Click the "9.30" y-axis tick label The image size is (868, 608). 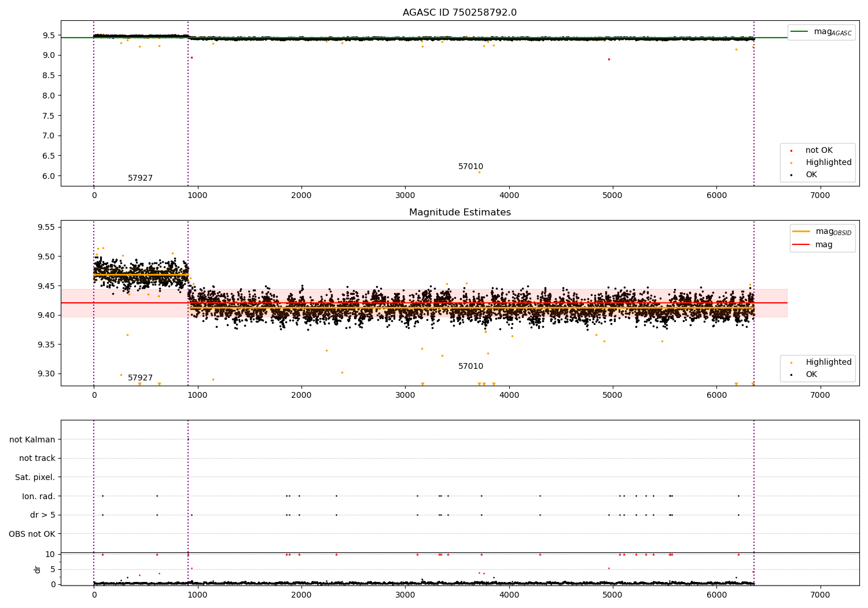click(x=45, y=373)
